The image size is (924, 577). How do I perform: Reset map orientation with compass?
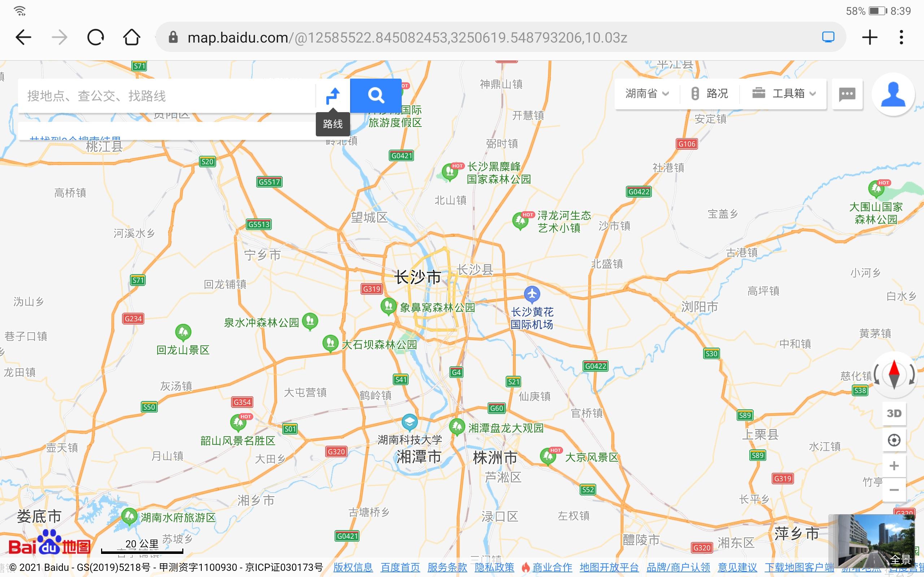(894, 375)
